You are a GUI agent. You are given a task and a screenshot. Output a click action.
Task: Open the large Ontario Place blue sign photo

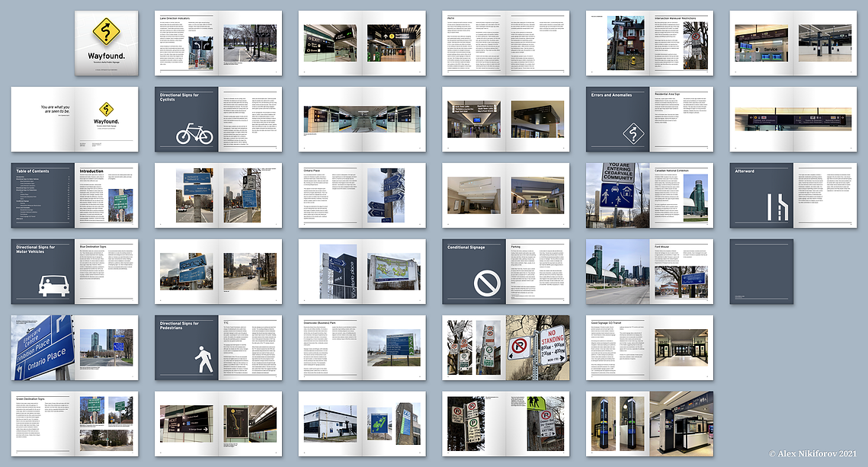43,348
